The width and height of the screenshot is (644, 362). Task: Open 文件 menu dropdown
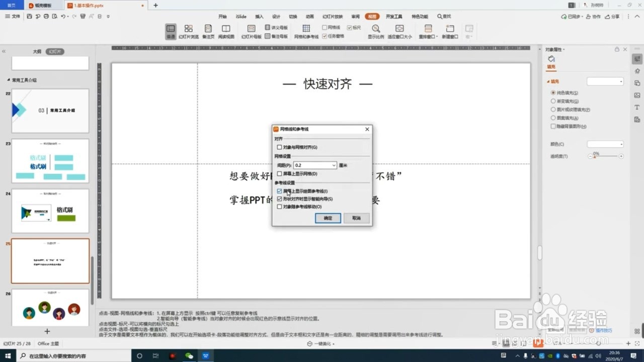click(x=13, y=17)
